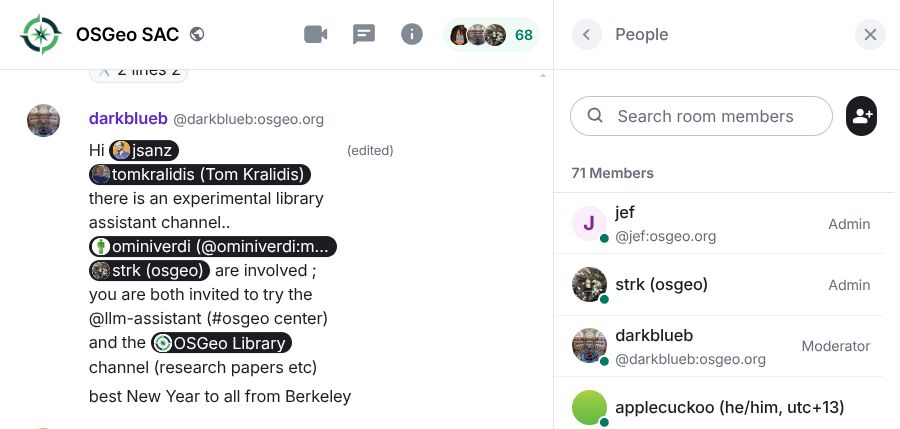Image resolution: width=900 pixels, height=429 pixels.
Task: Open member jef in the list
Action: point(718,224)
